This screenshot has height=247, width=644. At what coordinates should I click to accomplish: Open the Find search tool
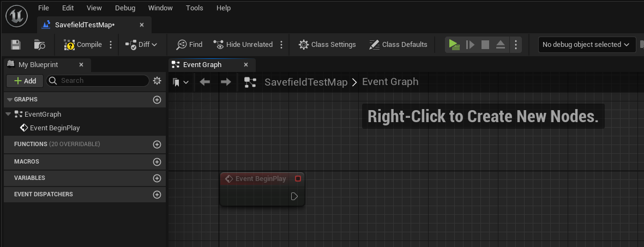pos(189,45)
